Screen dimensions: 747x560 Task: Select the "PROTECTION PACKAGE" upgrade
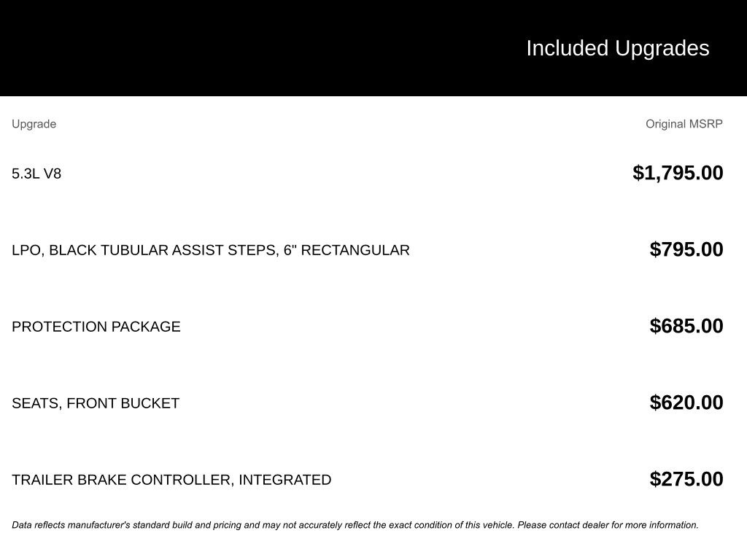pyautogui.click(x=96, y=327)
